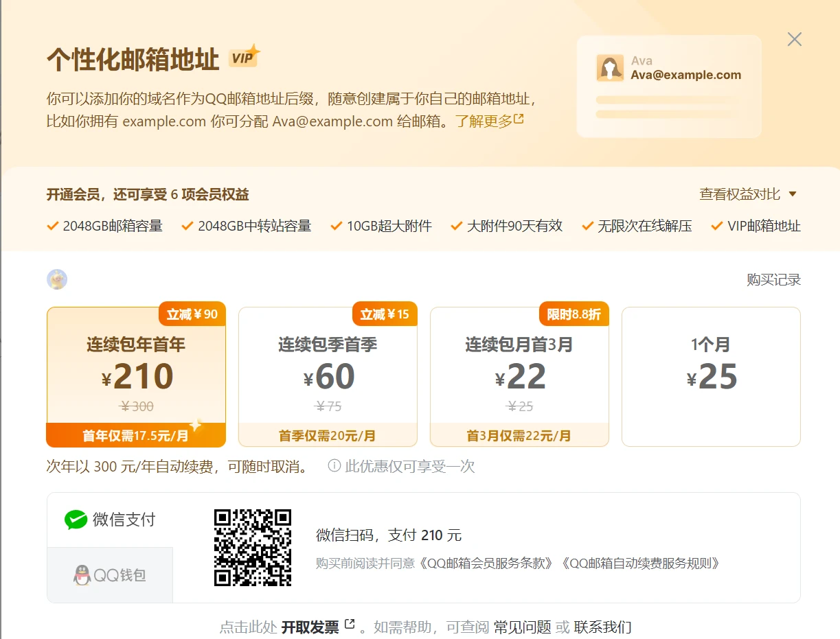Click the 立减¥15 discount tag
Viewport: 840px width, 639px height.
384,314
